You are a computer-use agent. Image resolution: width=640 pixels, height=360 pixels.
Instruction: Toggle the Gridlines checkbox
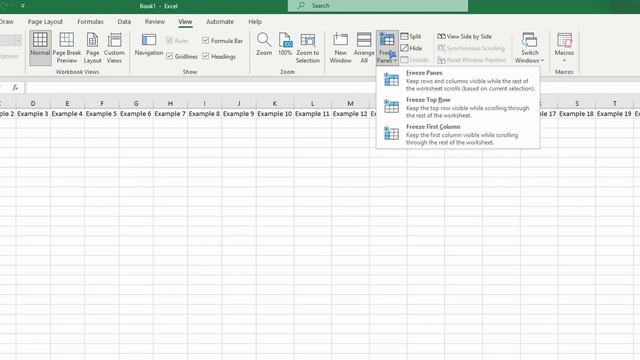point(169,56)
